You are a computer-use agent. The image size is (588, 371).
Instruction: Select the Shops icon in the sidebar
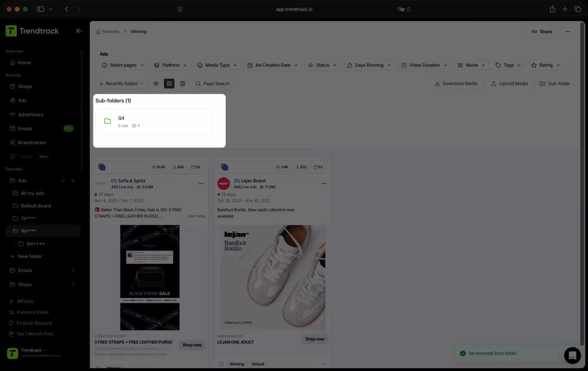12,86
